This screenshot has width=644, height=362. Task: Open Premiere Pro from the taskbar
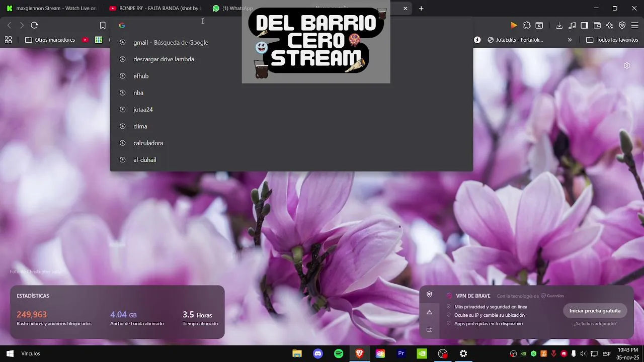tap(401, 353)
